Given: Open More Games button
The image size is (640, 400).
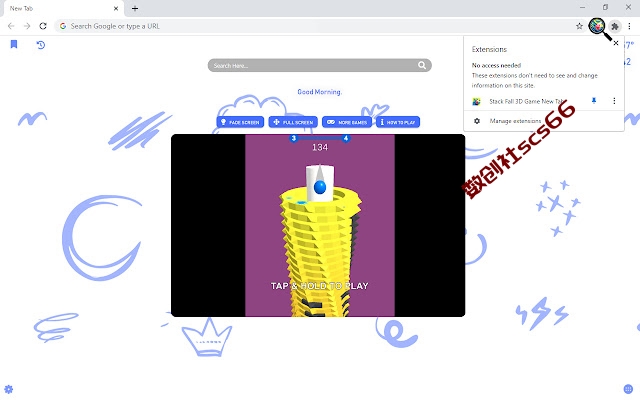Looking at the screenshot, I should click(x=347, y=122).
